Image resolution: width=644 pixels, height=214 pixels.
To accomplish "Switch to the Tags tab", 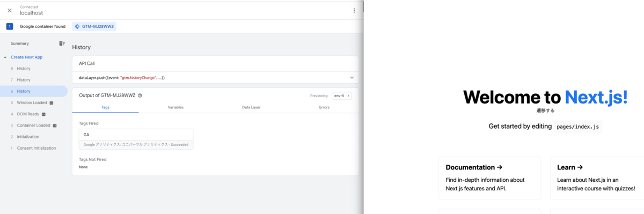I will point(106,107).
